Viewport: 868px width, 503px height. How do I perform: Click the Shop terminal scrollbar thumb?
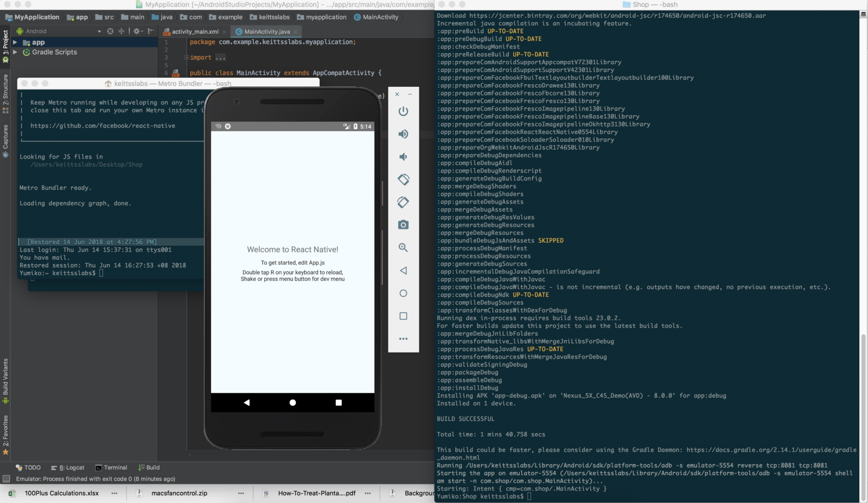[863, 418]
